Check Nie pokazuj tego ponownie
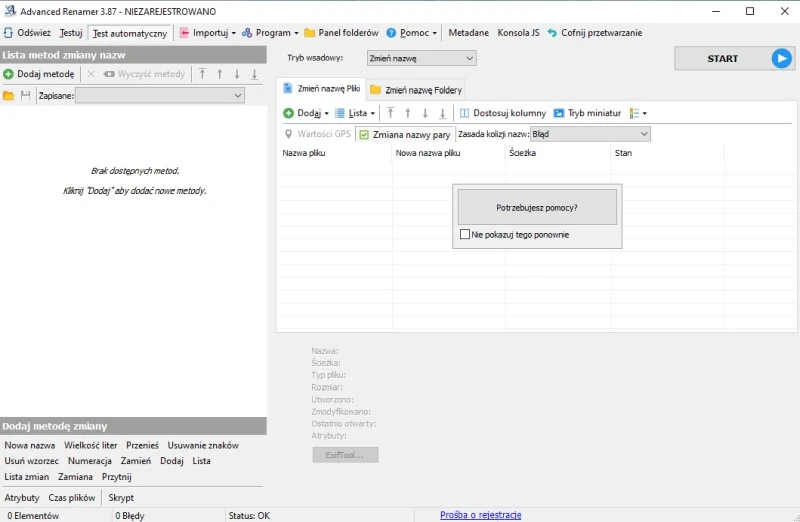The image size is (800, 522). coord(465,235)
